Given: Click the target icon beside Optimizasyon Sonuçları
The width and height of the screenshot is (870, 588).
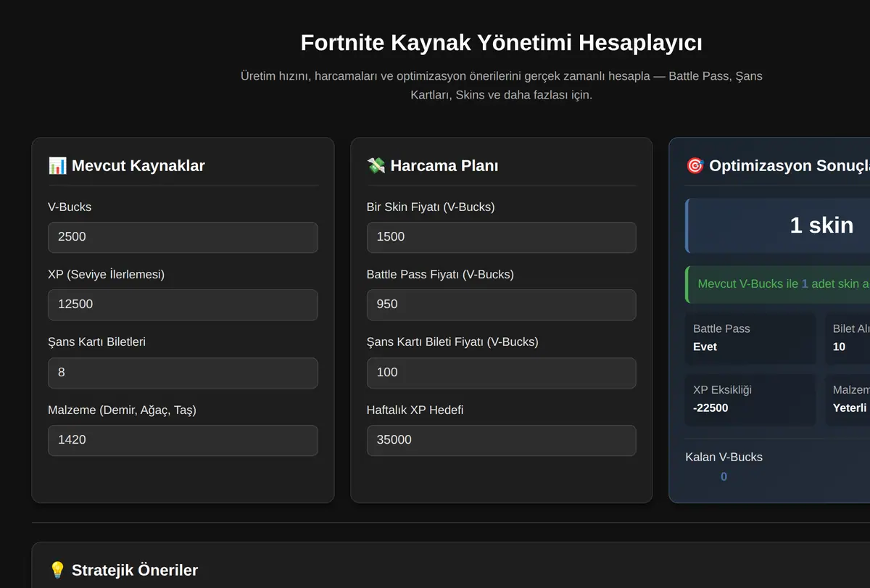Looking at the screenshot, I should tap(695, 165).
